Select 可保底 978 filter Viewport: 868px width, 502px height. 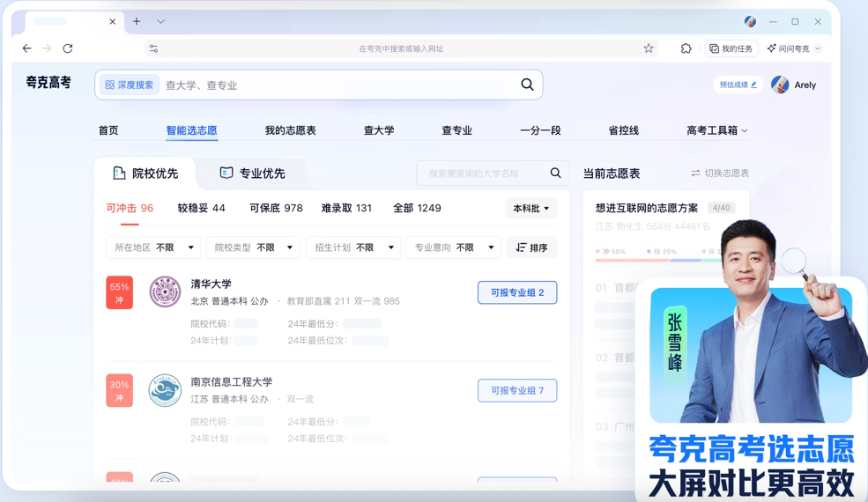(x=276, y=208)
